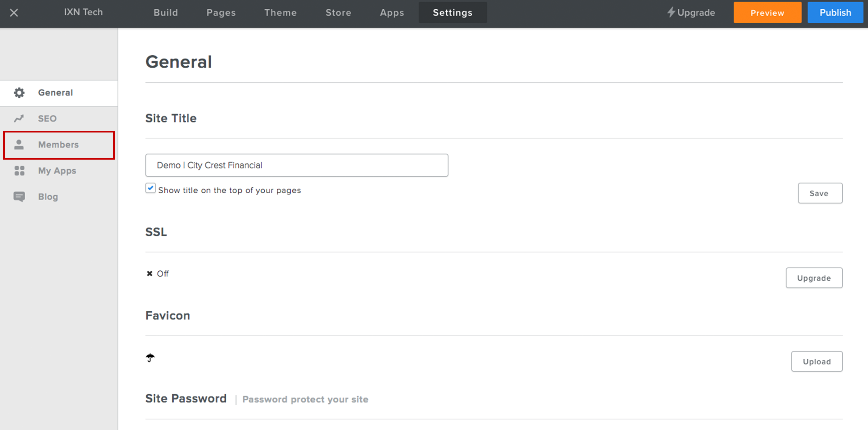Viewport: 868px width, 430px height.
Task: Click the Members user icon
Action: [19, 145]
